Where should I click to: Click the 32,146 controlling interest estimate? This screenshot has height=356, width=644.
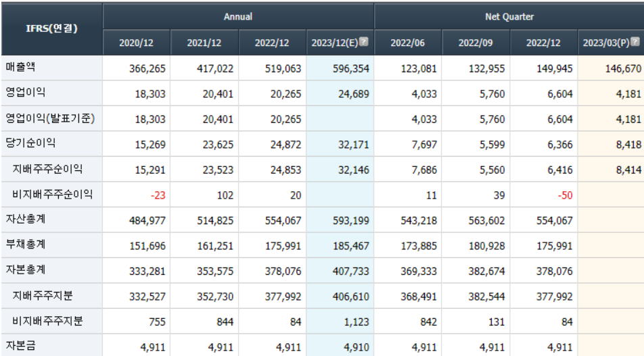pos(354,170)
